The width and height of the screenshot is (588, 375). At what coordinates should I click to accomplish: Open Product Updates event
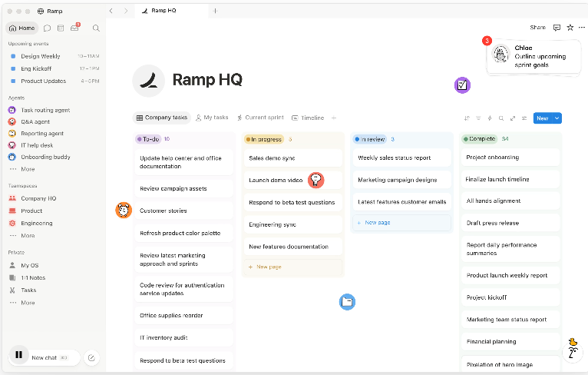(55, 81)
